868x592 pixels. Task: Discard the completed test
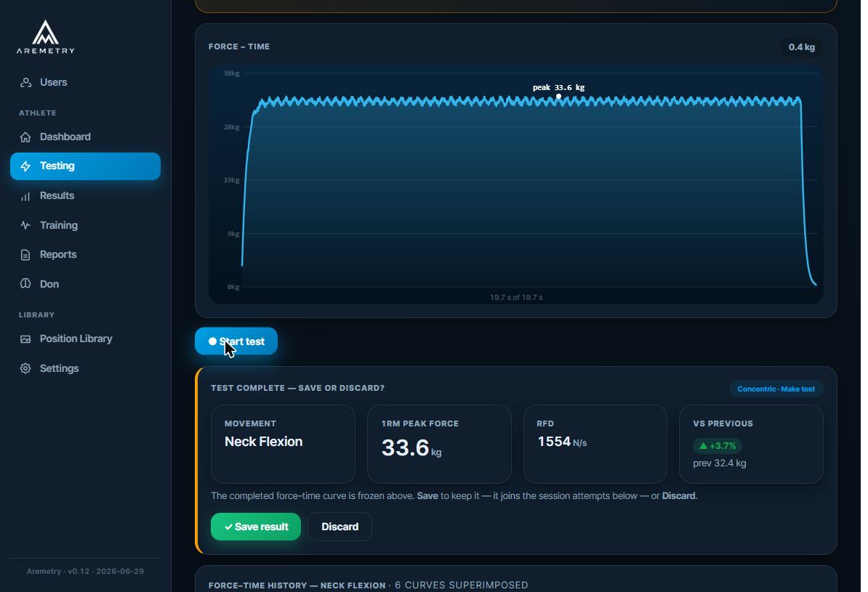(x=340, y=527)
